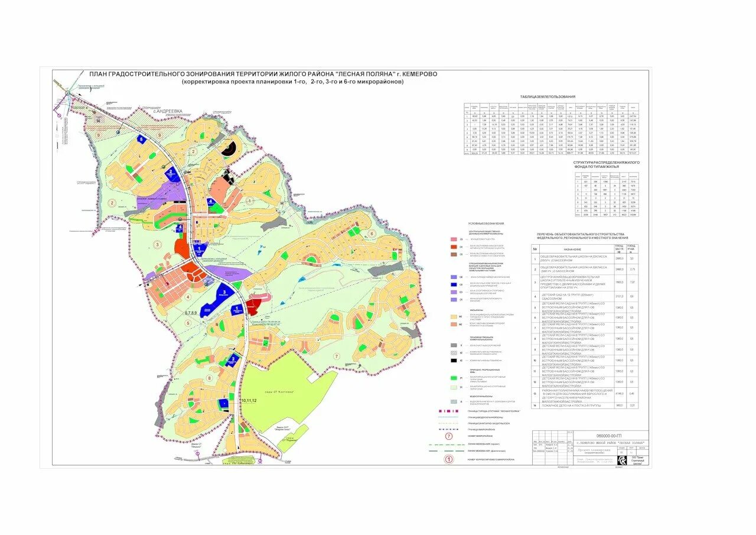Click the circled 7 microdistrict number symbol in legend
Screen dimensions: 756x535
click(448, 436)
